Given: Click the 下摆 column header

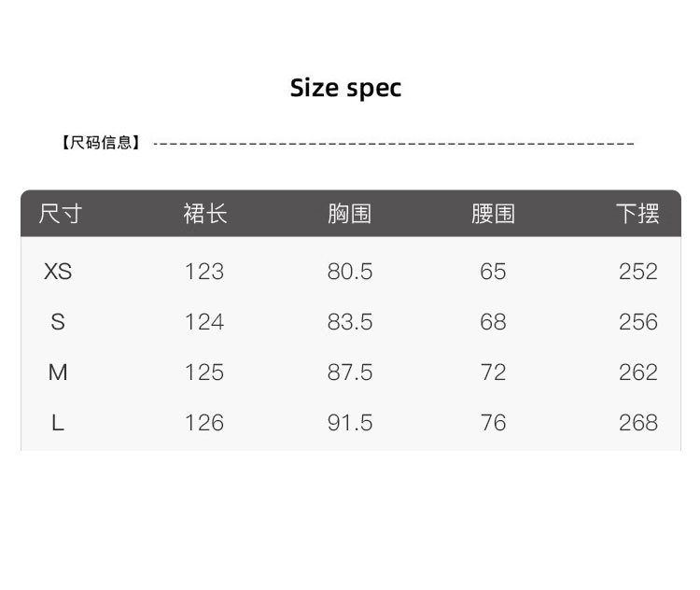Looking at the screenshot, I should tap(637, 214).
